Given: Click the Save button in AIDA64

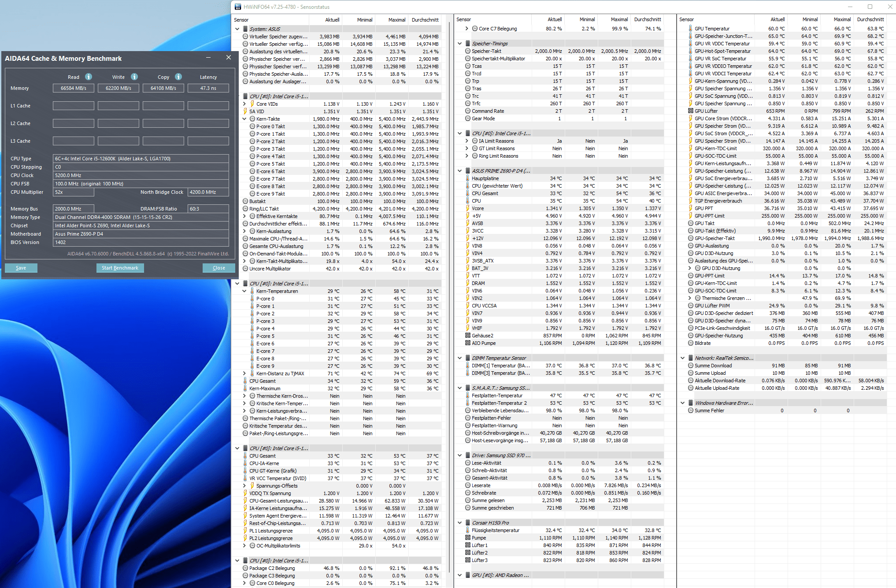Looking at the screenshot, I should (x=21, y=268).
